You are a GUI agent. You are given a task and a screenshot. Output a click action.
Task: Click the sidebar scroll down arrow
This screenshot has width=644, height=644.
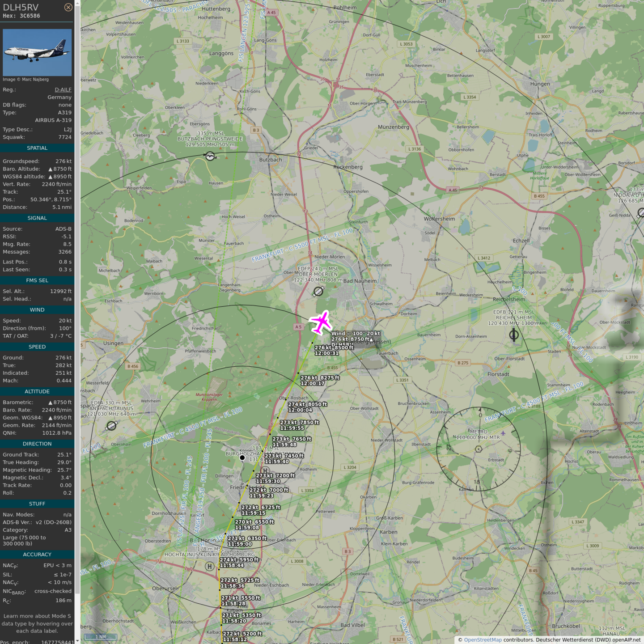pos(77,640)
